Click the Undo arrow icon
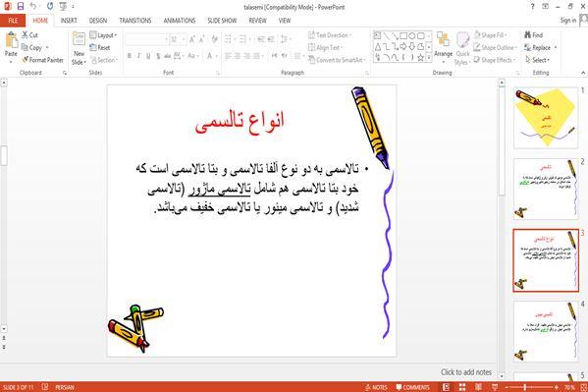This screenshot has width=588, height=392. coord(33,6)
